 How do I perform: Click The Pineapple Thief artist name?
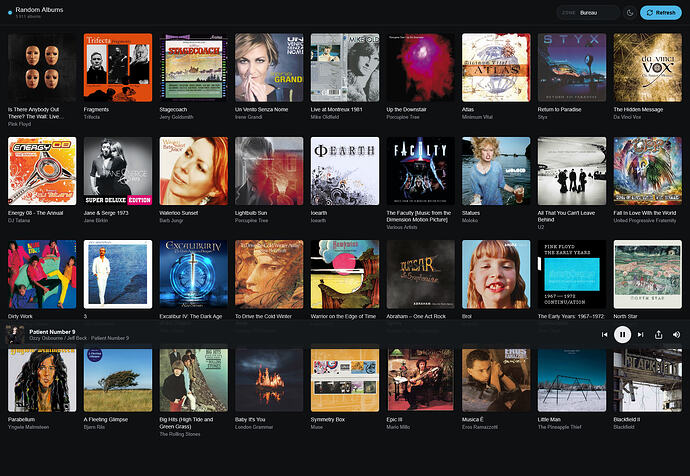[x=559, y=427]
